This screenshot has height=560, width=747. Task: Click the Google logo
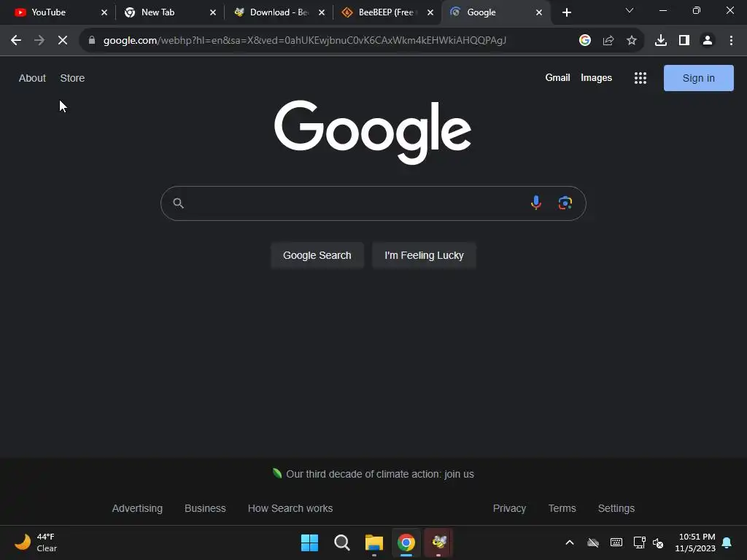[373, 132]
